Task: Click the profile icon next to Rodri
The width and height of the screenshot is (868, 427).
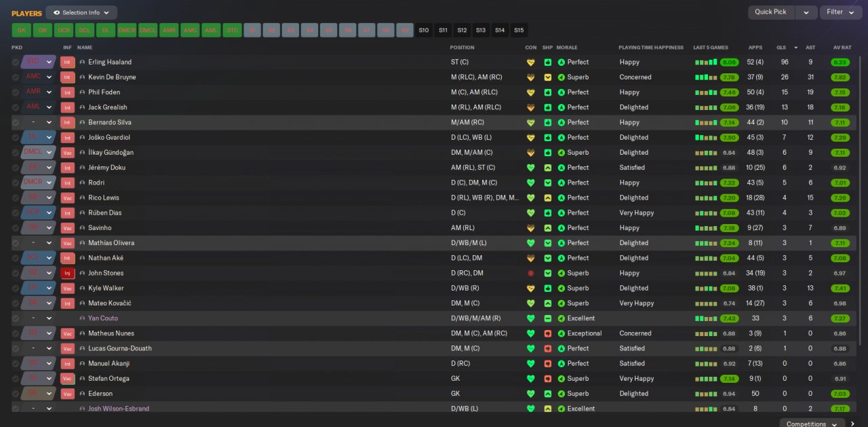Action: [x=83, y=183]
